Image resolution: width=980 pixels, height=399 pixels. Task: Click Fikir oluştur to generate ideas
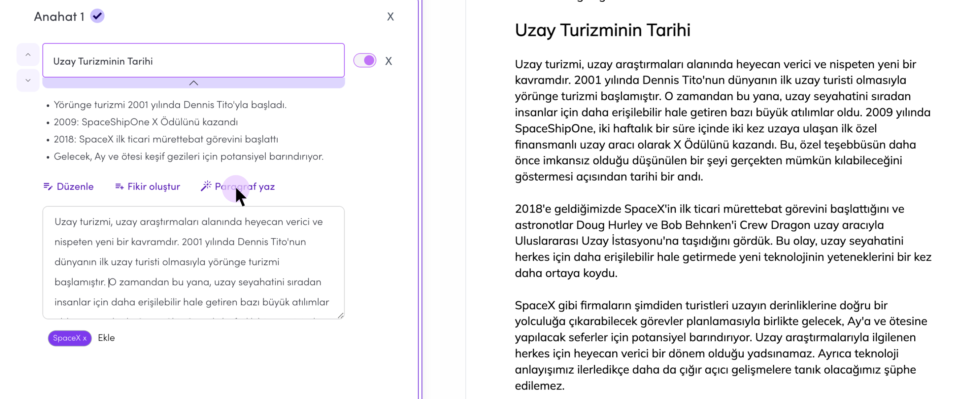pos(148,186)
